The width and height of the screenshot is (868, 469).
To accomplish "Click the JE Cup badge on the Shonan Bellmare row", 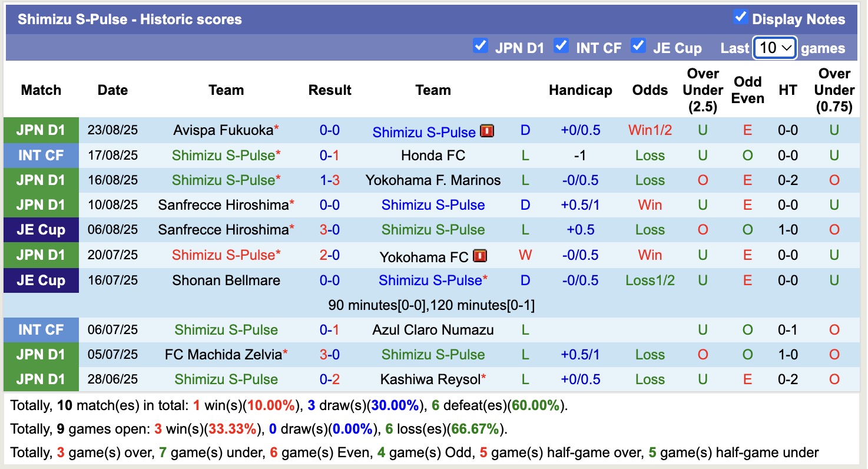I will pyautogui.click(x=41, y=280).
